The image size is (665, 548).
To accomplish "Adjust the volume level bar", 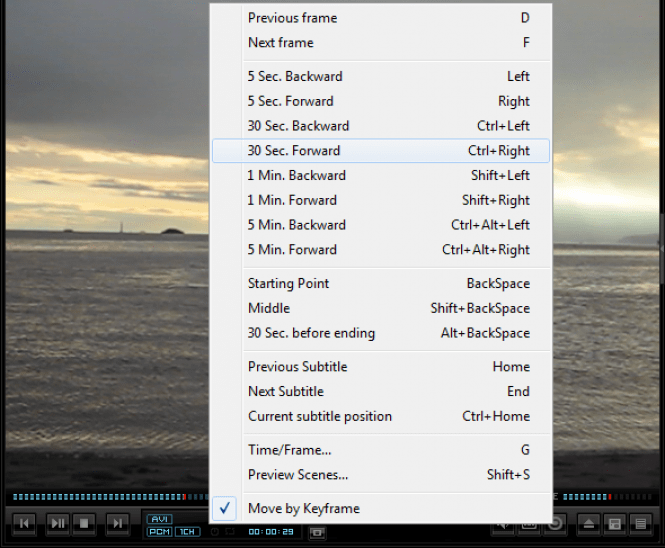I will [x=607, y=497].
